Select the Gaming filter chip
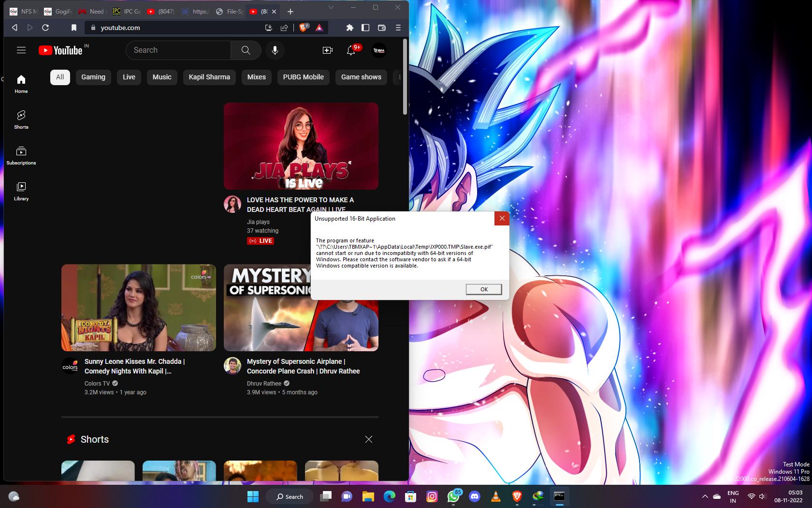Viewport: 812px width, 508px height. pos(93,77)
